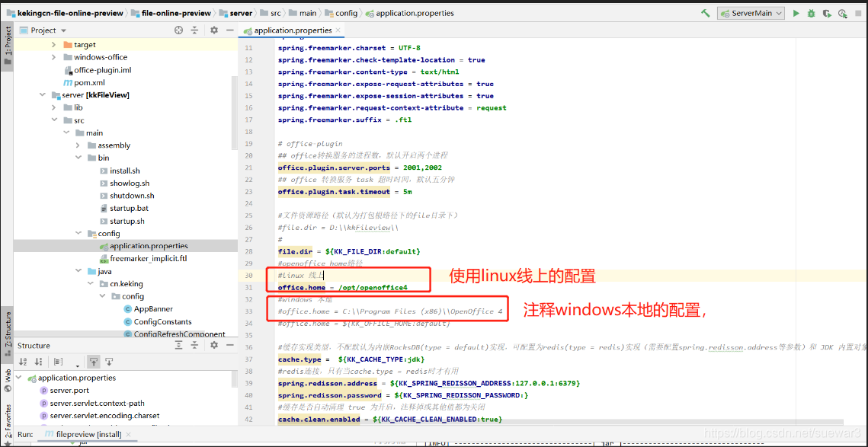Collapse application.properties node in Structure
This screenshot has width=868, height=447.
pos(19,378)
